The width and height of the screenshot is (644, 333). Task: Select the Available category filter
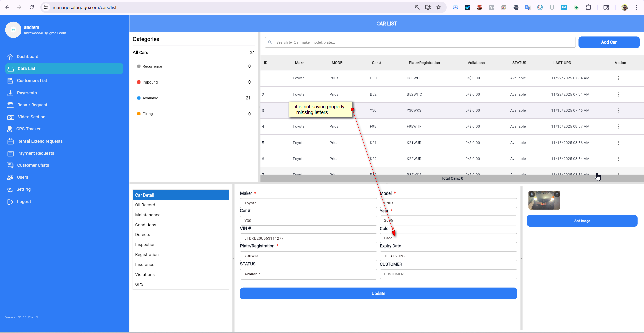(150, 98)
